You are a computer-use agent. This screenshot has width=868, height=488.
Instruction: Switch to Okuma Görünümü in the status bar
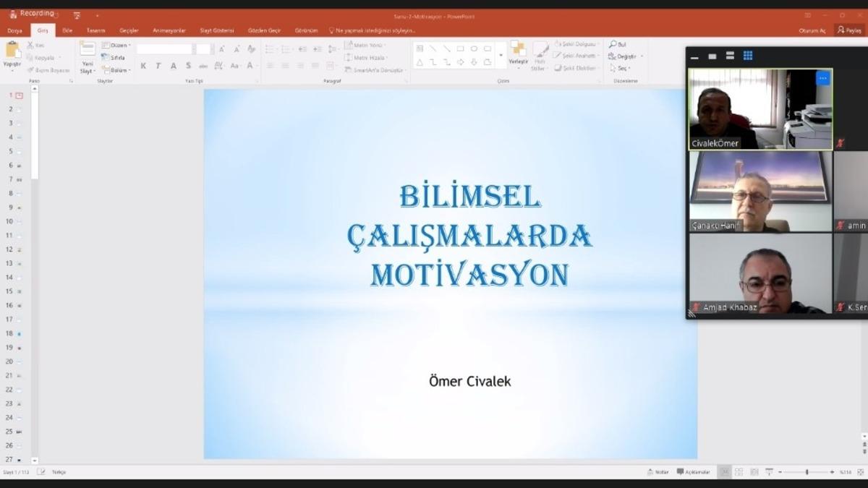coord(754,471)
